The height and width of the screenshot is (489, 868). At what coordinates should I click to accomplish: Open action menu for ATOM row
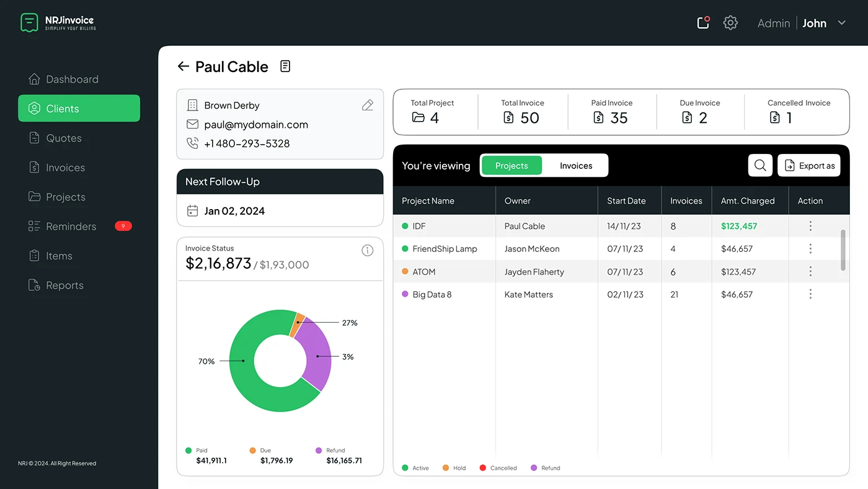(810, 271)
